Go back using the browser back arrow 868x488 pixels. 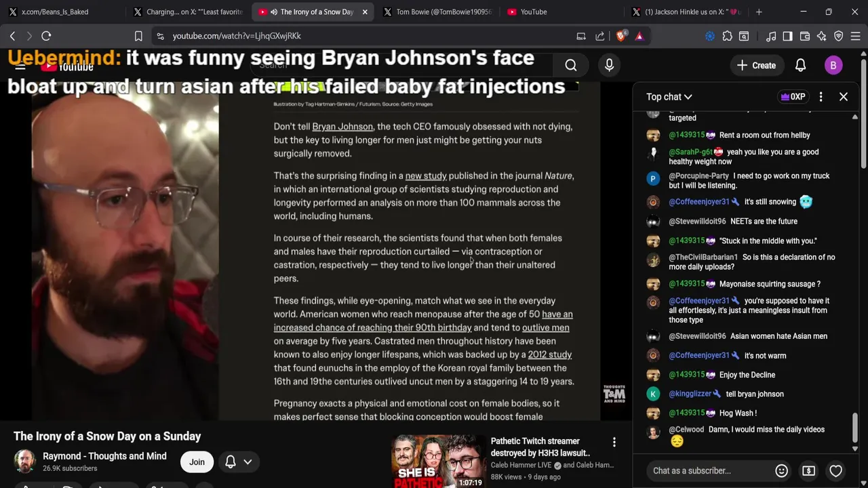pyautogui.click(x=12, y=36)
